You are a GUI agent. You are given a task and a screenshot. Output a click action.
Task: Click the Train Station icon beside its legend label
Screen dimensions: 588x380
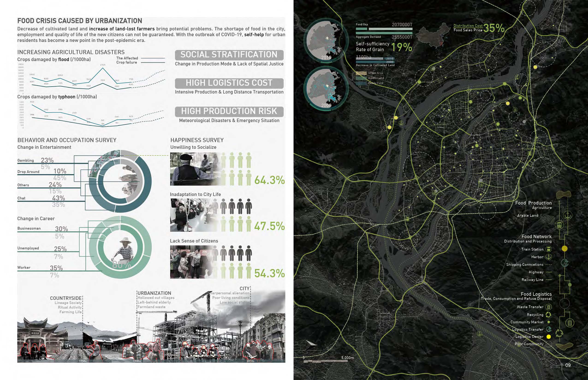click(x=549, y=249)
